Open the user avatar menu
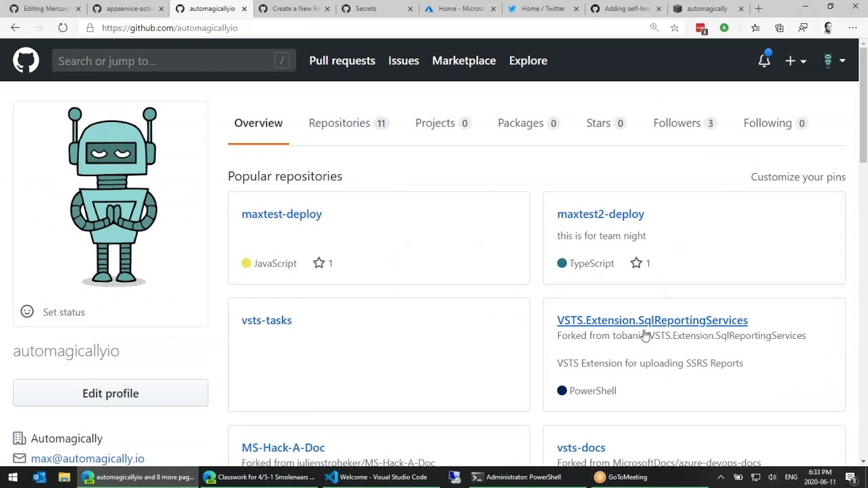Screen dimensions: 868x488 click(833, 61)
